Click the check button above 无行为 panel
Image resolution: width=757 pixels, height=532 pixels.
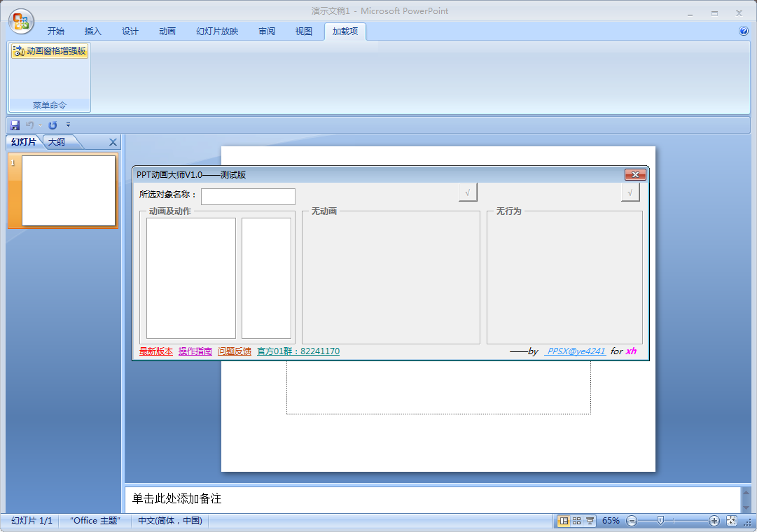[630, 192]
